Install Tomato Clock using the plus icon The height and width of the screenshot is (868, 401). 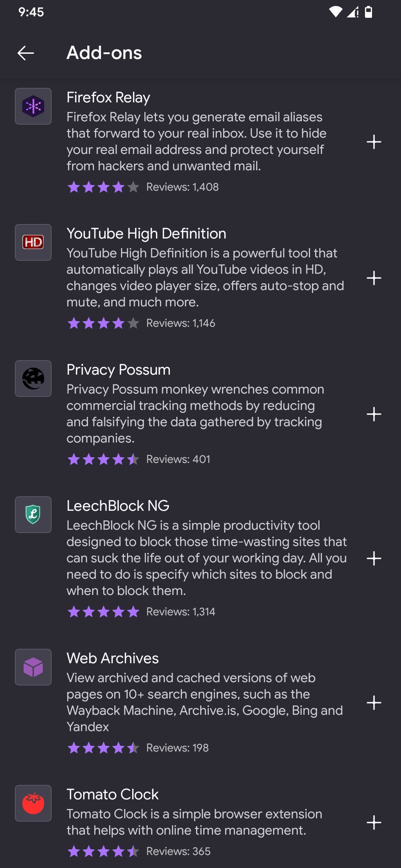click(374, 822)
